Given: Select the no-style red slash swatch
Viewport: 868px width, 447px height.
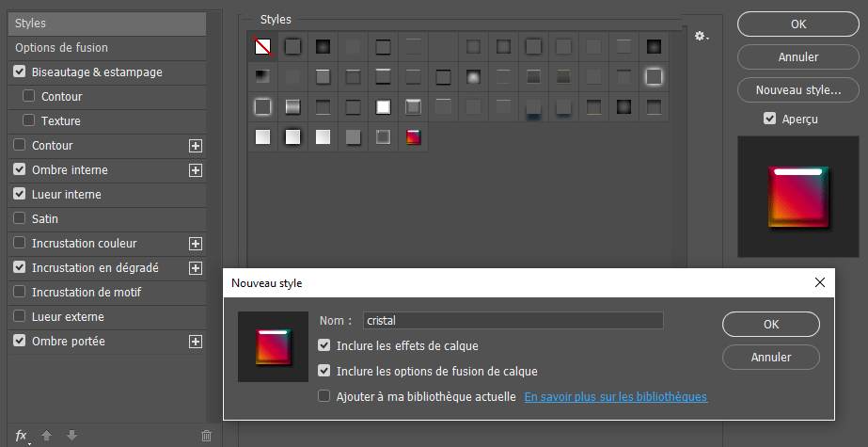Looking at the screenshot, I should [263, 45].
